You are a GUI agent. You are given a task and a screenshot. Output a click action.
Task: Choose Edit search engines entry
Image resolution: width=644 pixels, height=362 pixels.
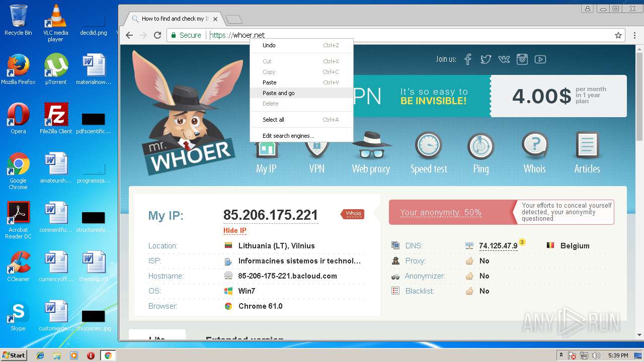tap(301, 136)
